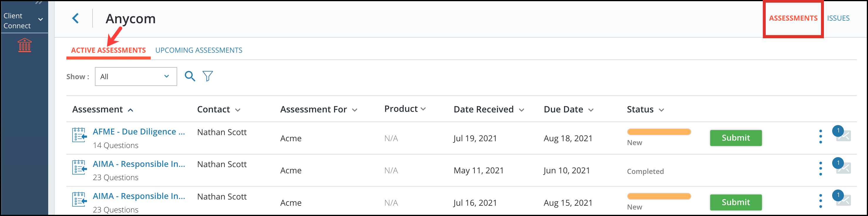
Task: Submit the AFME Due Diligence assessment
Action: [735, 138]
